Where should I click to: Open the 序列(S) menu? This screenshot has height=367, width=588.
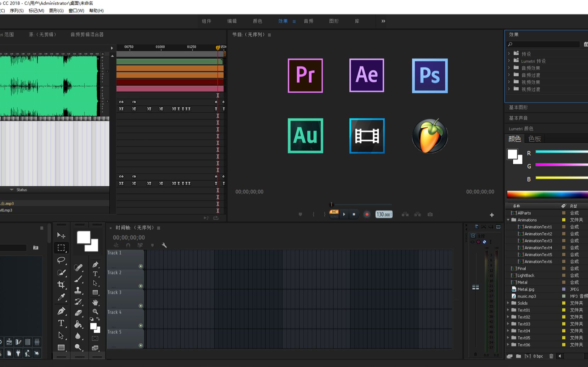click(x=17, y=11)
